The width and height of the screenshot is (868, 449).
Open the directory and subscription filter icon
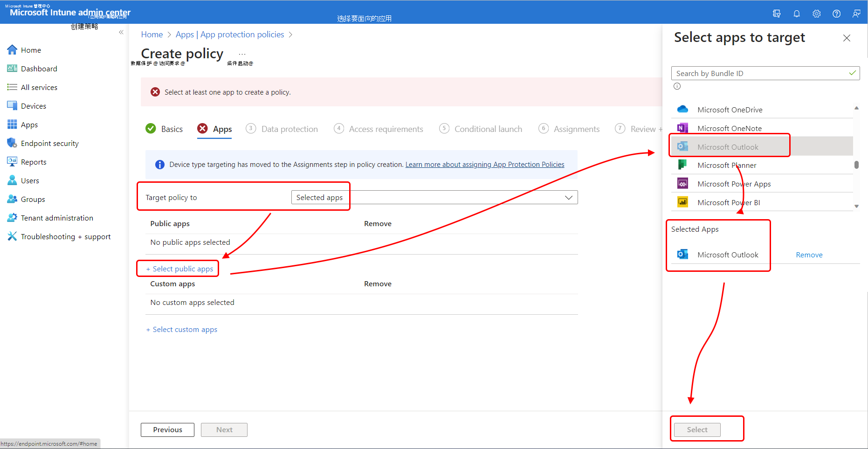click(777, 14)
